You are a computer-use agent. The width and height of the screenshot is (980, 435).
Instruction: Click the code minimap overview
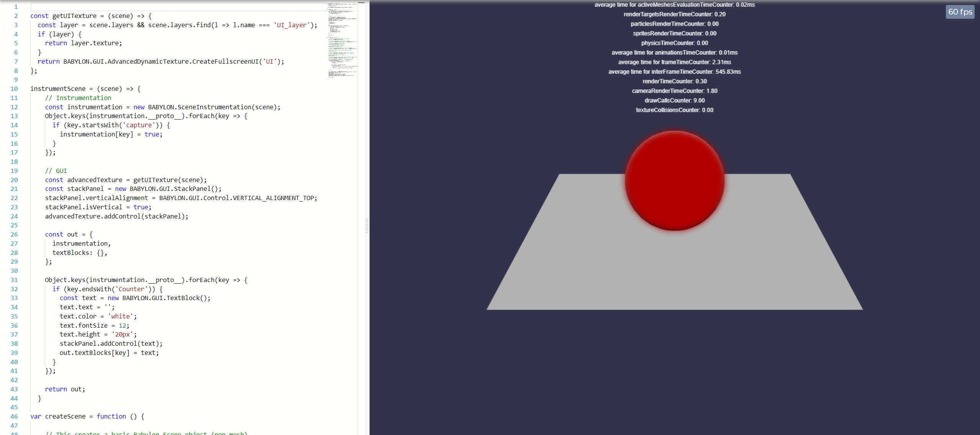(342, 40)
